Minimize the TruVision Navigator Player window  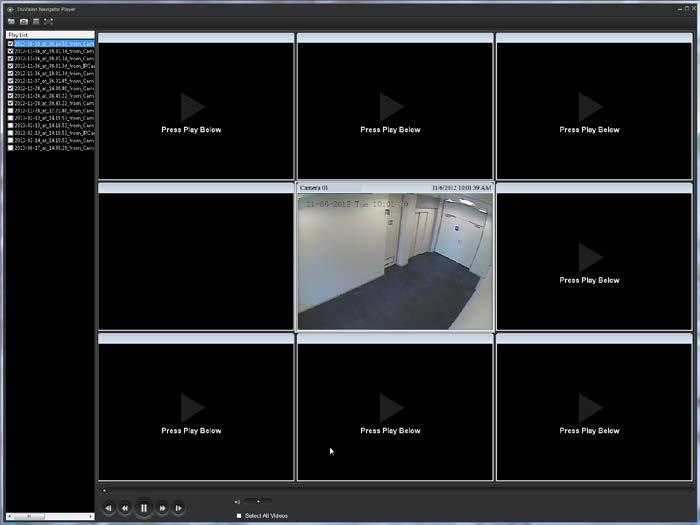[680, 8]
